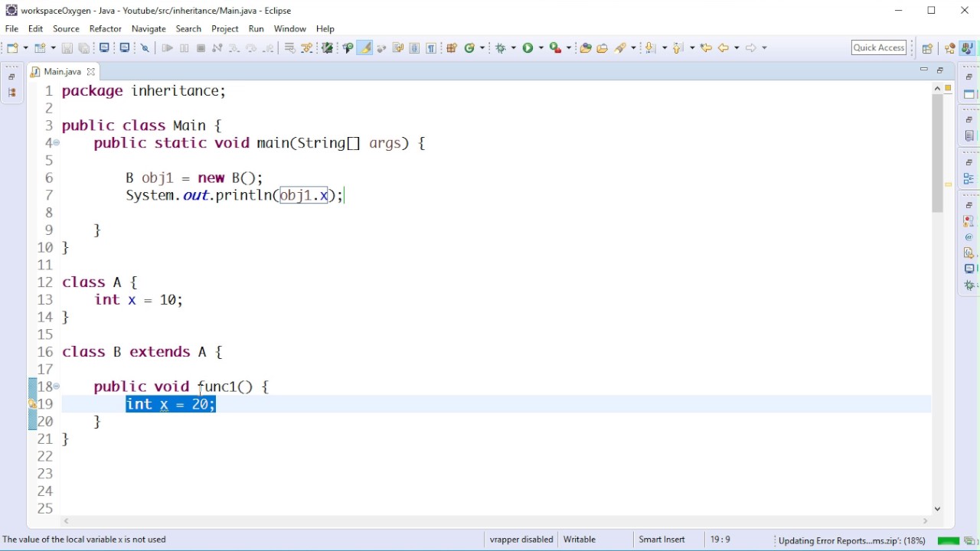The image size is (980, 551).
Task: Click the Search flashlight toolbar icon
Action: 621,47
